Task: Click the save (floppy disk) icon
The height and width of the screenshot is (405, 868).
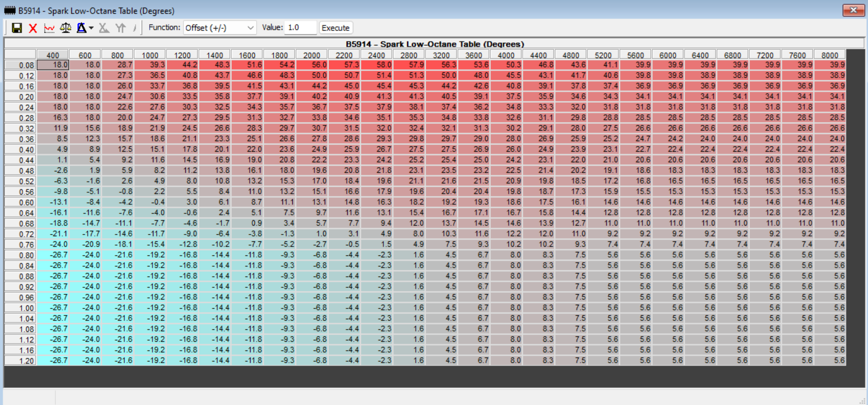Action: point(17,28)
